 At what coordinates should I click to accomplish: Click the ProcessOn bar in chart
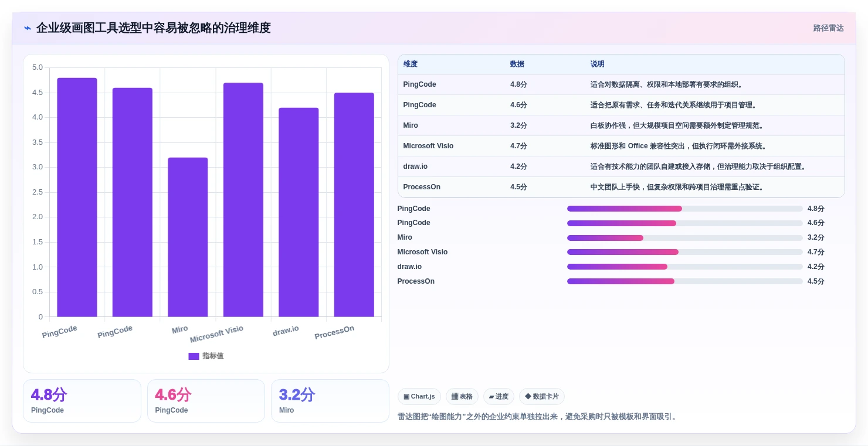click(354, 205)
